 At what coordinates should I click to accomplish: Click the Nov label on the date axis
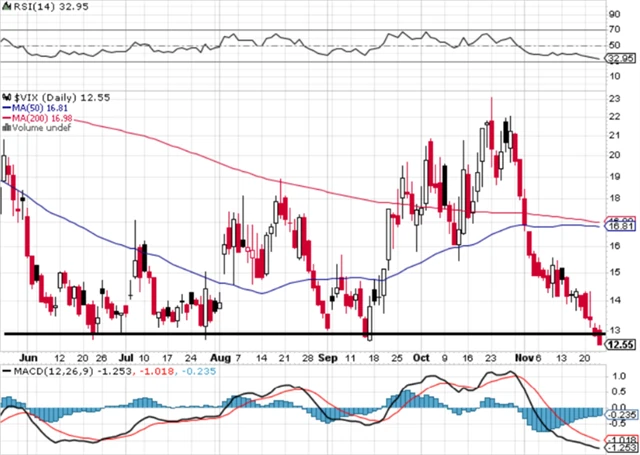pyautogui.click(x=524, y=358)
